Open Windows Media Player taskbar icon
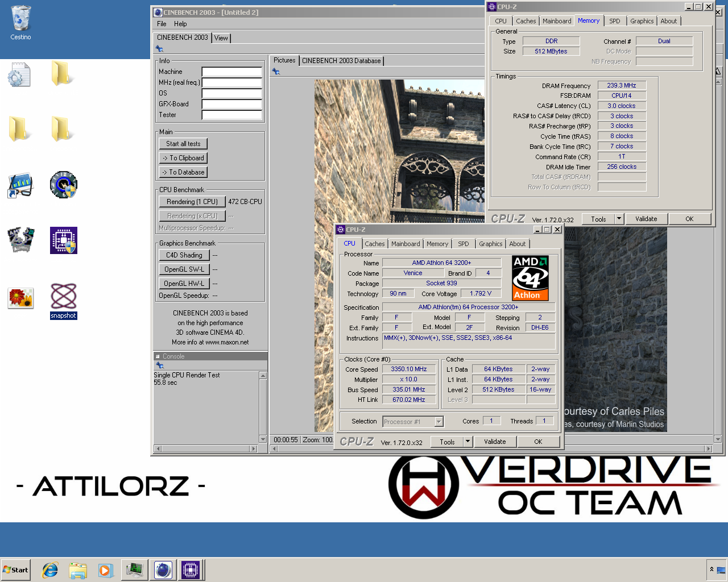 pyautogui.click(x=105, y=570)
